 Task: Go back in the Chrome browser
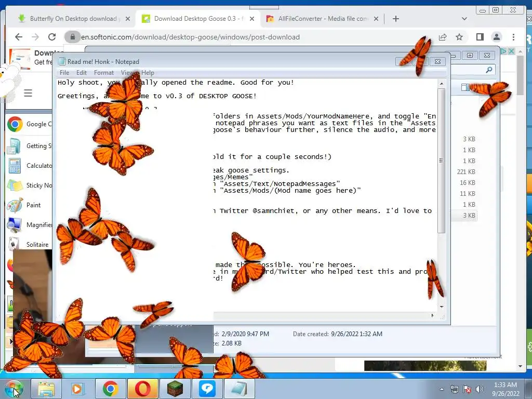tap(19, 37)
